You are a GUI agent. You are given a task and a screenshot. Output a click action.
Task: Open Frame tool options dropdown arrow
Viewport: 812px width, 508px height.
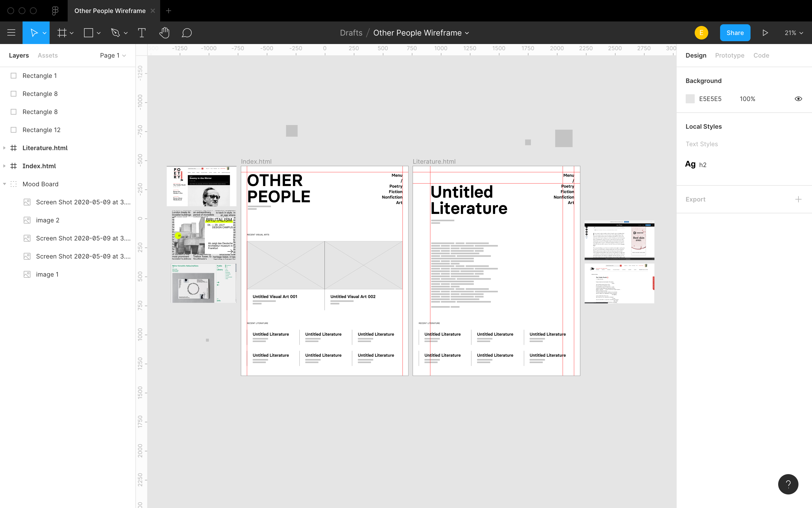click(x=72, y=33)
